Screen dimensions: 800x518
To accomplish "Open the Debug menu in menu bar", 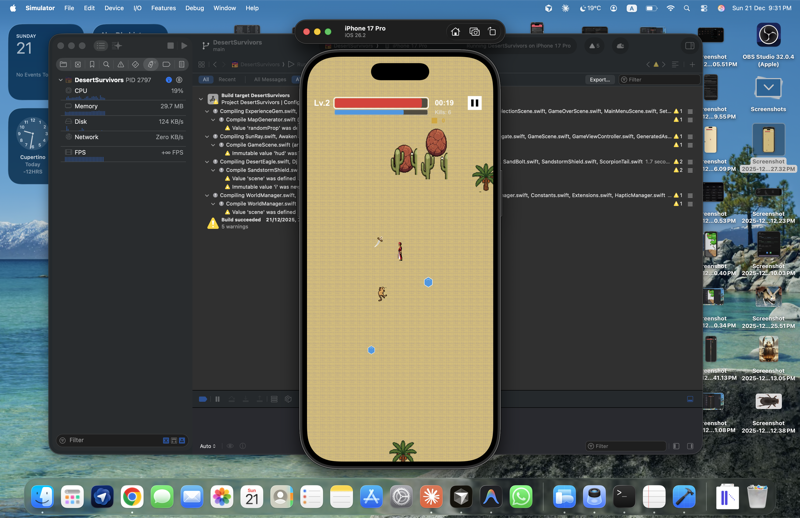I will point(194,8).
